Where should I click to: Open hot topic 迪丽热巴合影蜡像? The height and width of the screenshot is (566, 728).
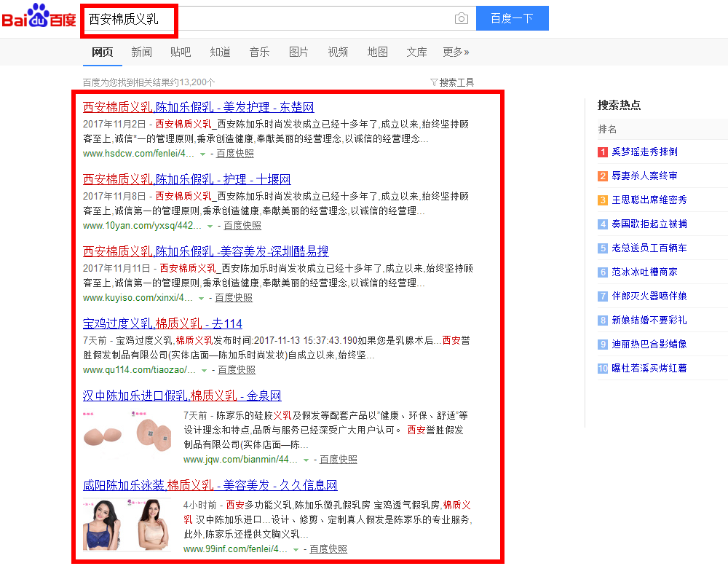649,345
